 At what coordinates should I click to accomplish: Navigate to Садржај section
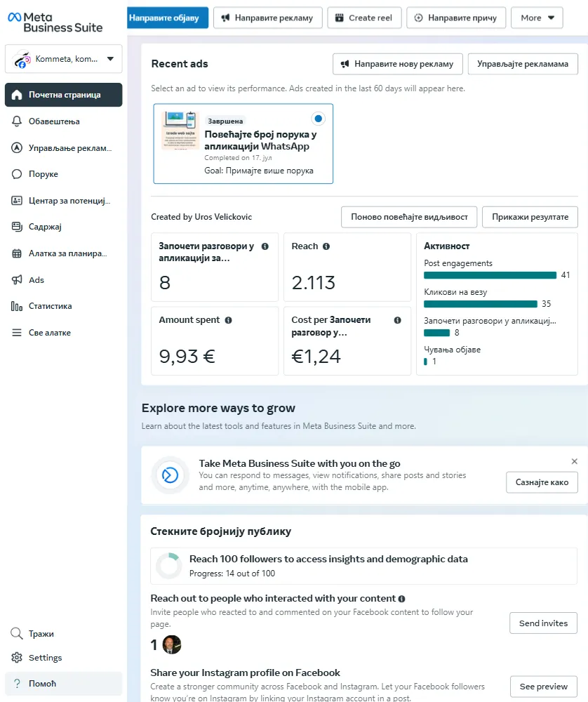(64, 227)
